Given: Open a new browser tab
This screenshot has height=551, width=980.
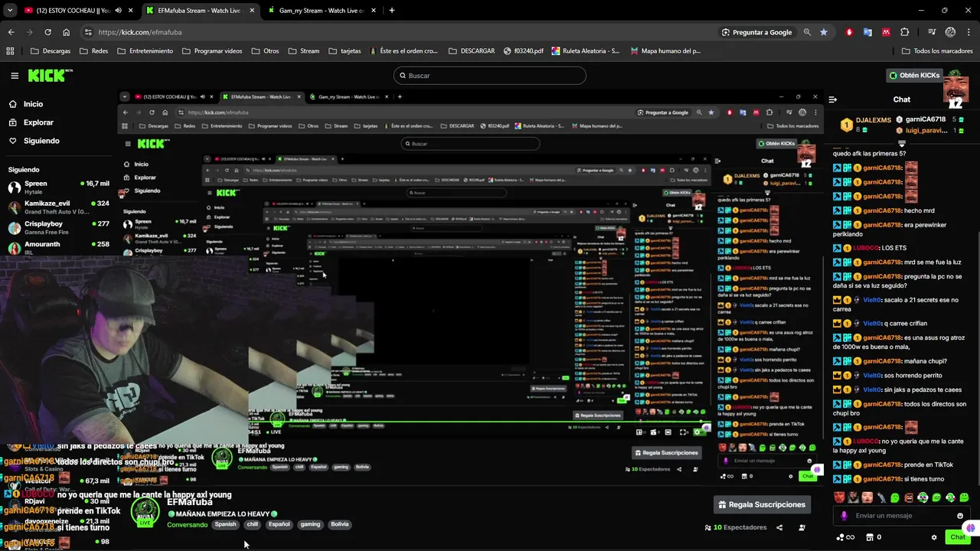Looking at the screenshot, I should pos(391,11).
